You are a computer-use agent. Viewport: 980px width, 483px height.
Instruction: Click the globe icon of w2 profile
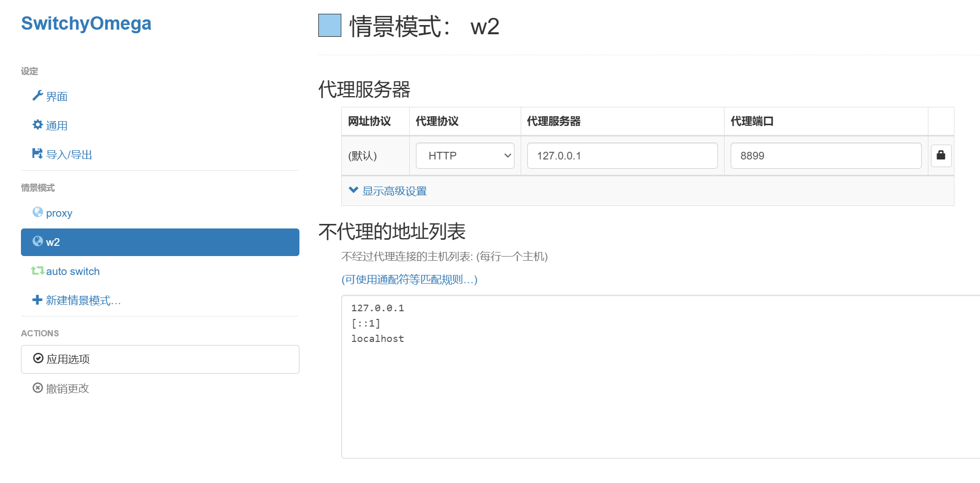(37, 241)
